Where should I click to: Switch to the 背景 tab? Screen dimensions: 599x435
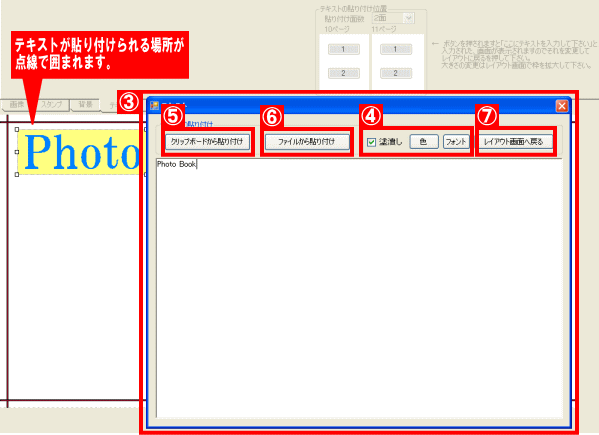click(x=86, y=105)
